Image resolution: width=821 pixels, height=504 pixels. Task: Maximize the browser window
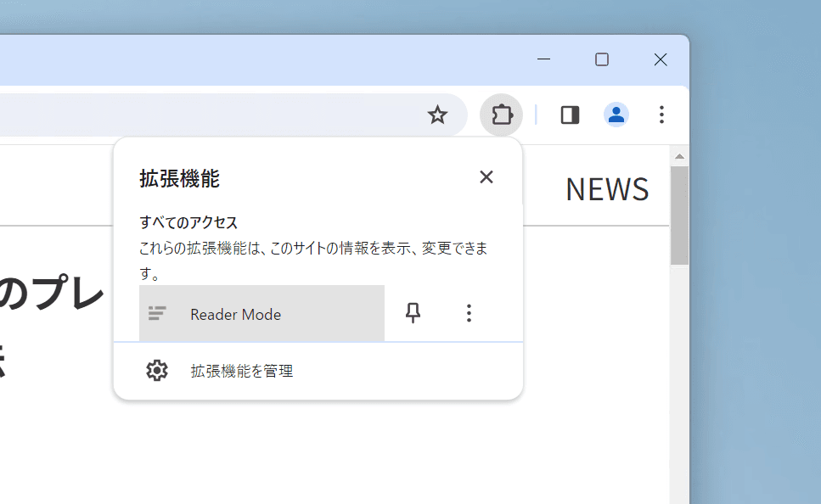[x=602, y=59]
